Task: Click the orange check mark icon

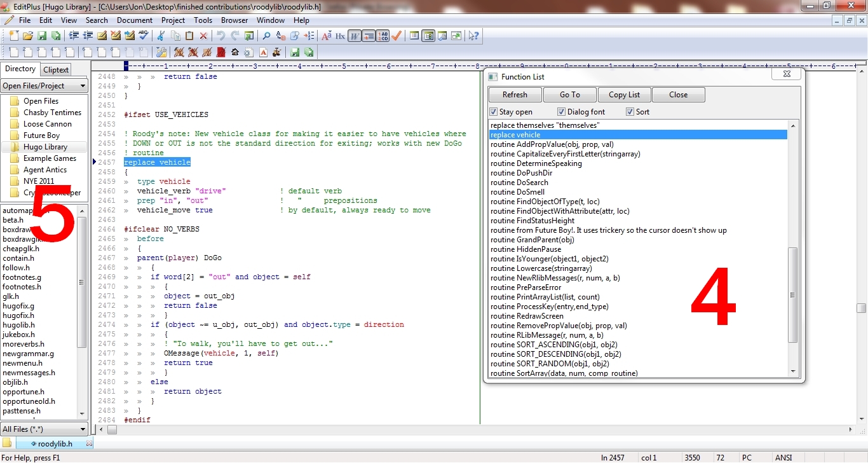Action: [x=397, y=36]
